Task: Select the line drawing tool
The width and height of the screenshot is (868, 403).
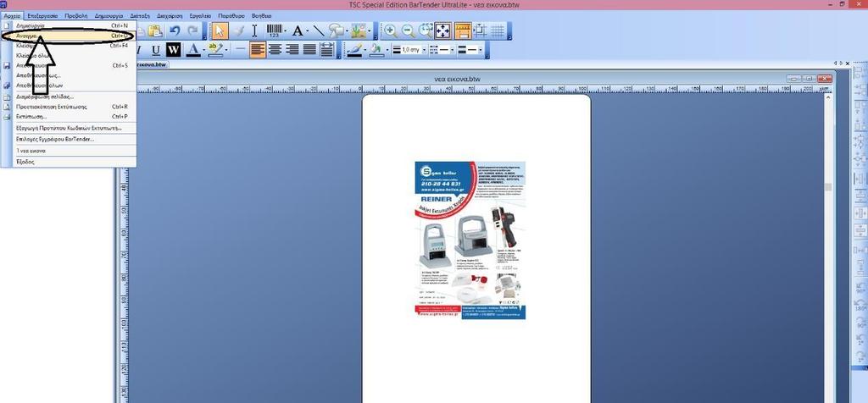Action: pos(319,31)
